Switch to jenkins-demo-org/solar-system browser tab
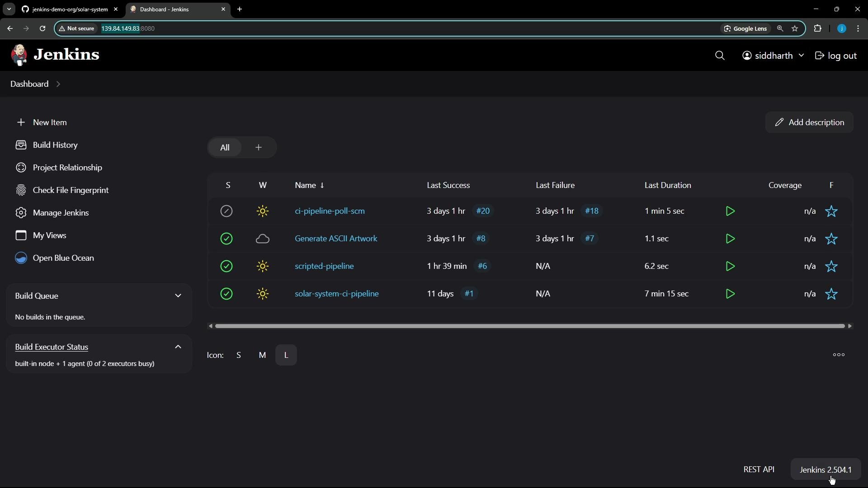Image resolution: width=868 pixels, height=488 pixels. (x=70, y=9)
